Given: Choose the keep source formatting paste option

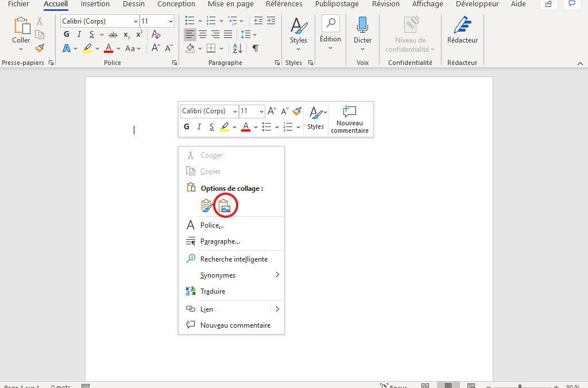Looking at the screenshot, I should click(x=207, y=206).
